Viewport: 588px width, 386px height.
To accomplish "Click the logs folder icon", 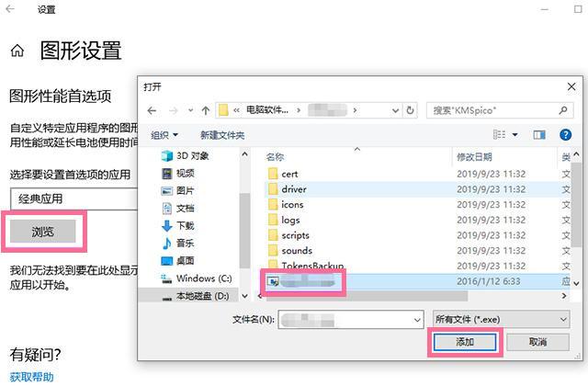I will (273, 220).
